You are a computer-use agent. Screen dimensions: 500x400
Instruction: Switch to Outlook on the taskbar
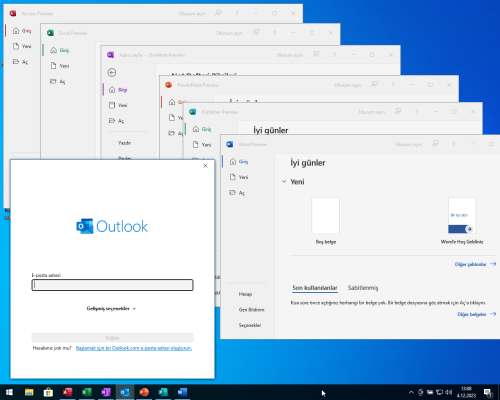(x=125, y=392)
